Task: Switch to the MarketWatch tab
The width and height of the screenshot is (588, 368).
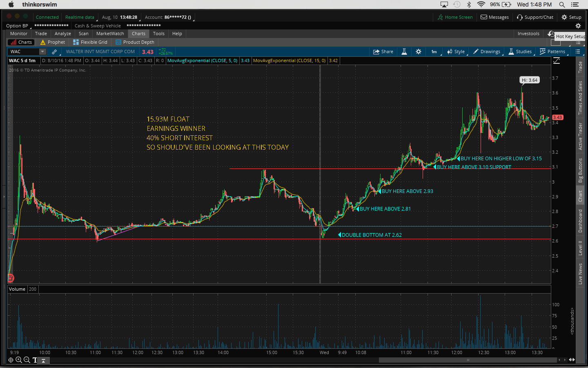Action: tap(110, 34)
